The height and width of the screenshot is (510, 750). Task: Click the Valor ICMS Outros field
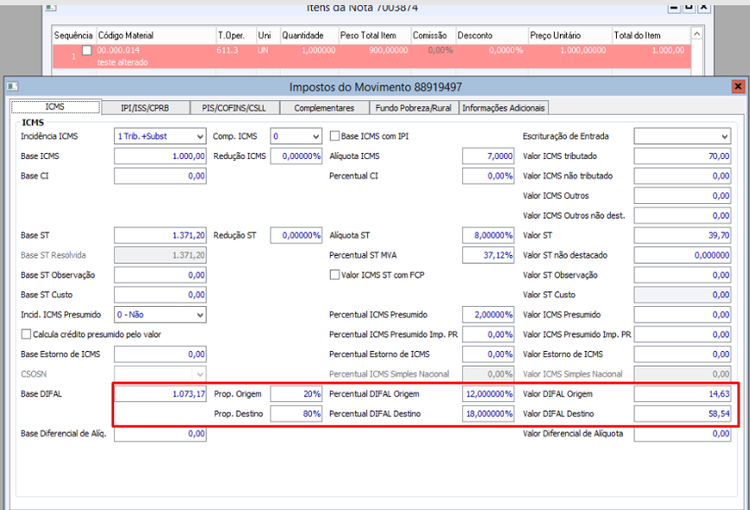pyautogui.click(x=683, y=196)
